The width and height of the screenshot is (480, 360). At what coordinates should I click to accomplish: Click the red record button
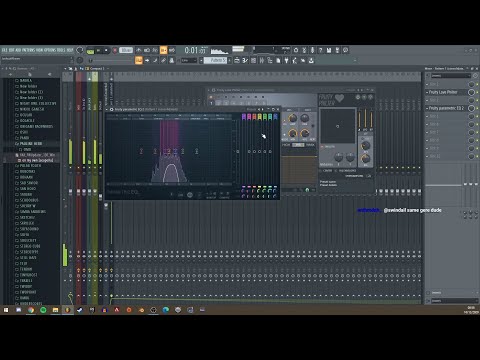[x=115, y=51]
